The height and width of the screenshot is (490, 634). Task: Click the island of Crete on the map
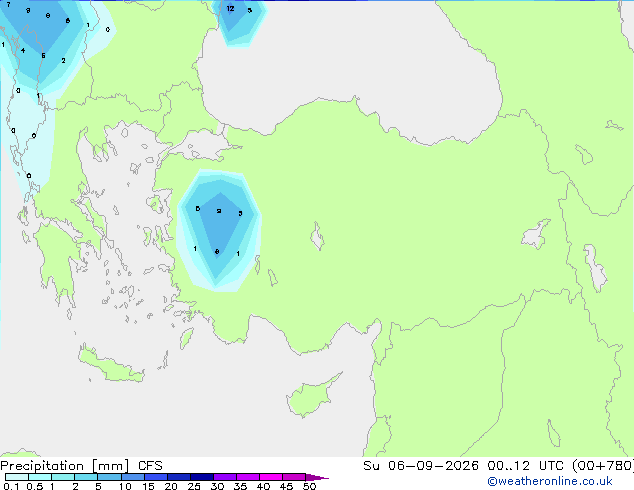(x=111, y=366)
